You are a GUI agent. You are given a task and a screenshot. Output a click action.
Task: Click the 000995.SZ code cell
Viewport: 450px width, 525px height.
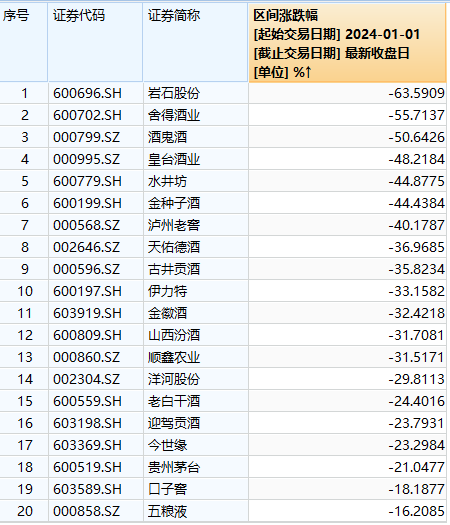click(95, 159)
